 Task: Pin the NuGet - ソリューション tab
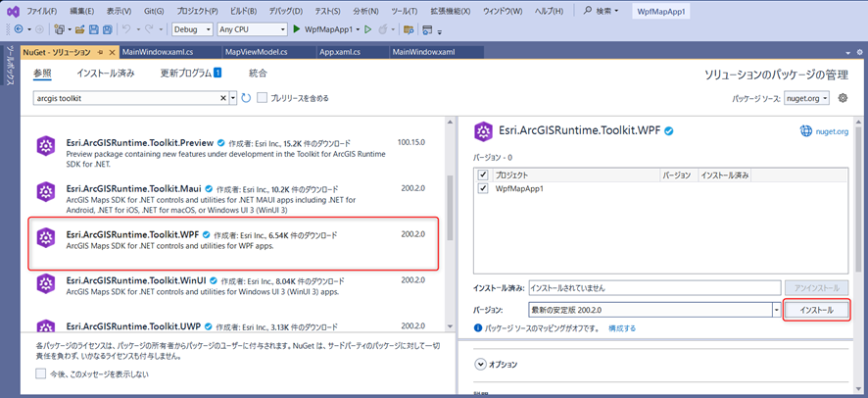pos(100,53)
